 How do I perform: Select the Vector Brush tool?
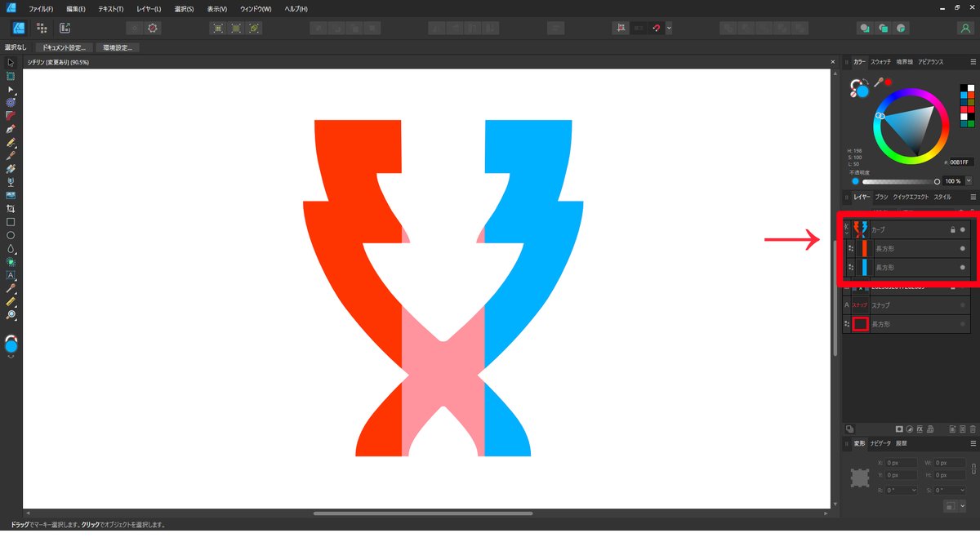pos(11,155)
